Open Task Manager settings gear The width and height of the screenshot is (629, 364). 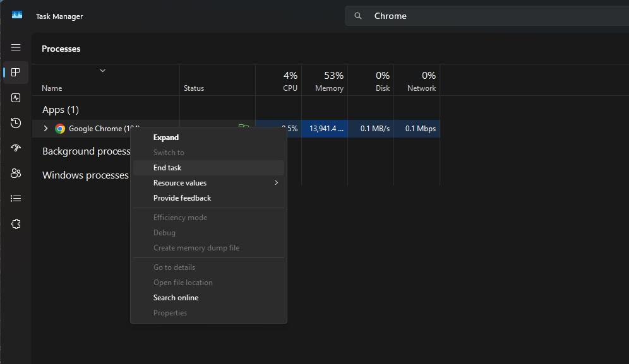(15, 223)
